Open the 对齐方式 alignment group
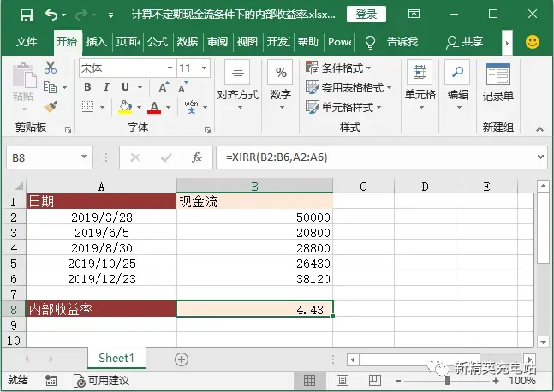Screen dimensions: 554x392 point(237,85)
